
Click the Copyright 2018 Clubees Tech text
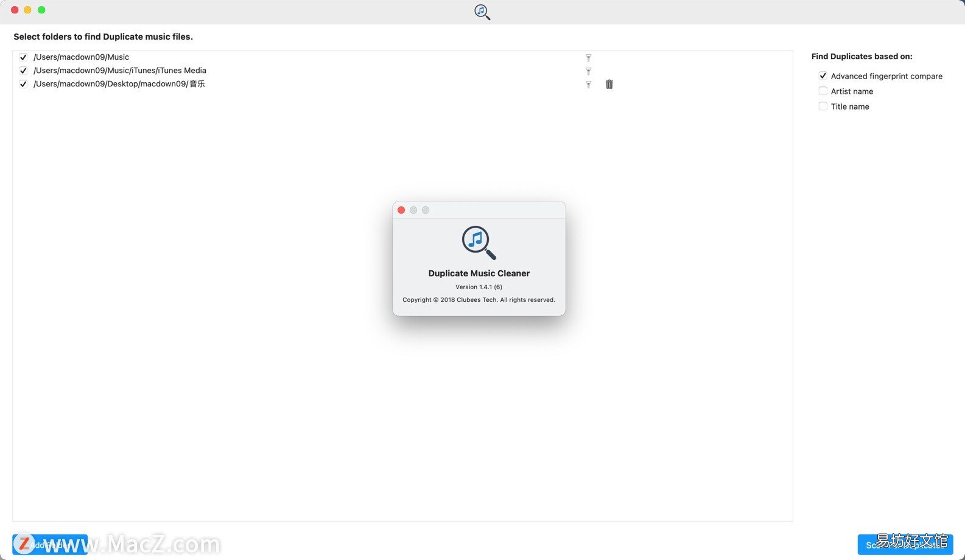pyautogui.click(x=479, y=300)
